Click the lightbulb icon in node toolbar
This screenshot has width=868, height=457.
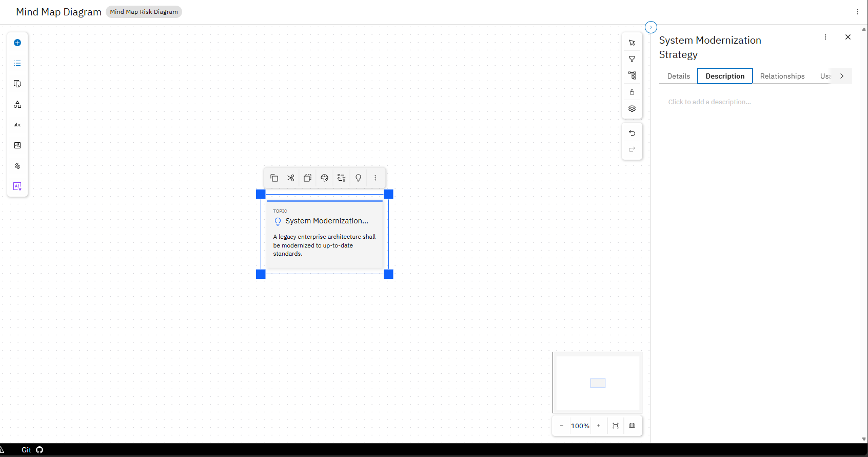(359, 178)
